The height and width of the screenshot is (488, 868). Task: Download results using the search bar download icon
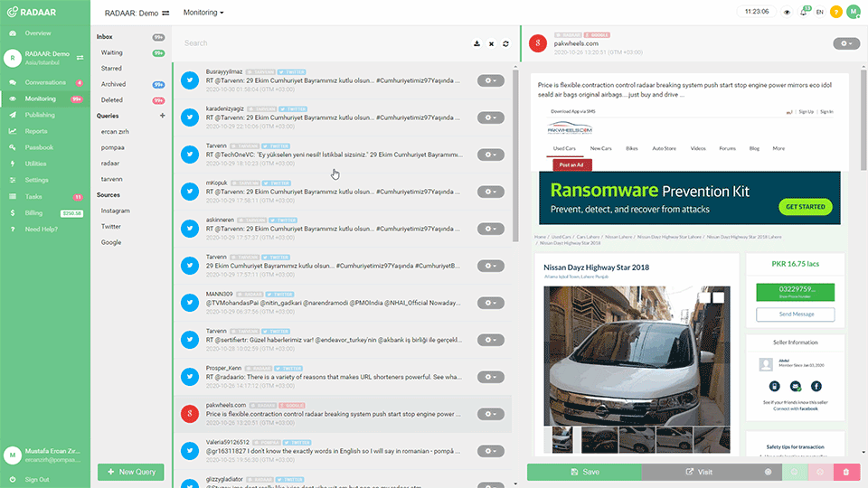tap(476, 43)
